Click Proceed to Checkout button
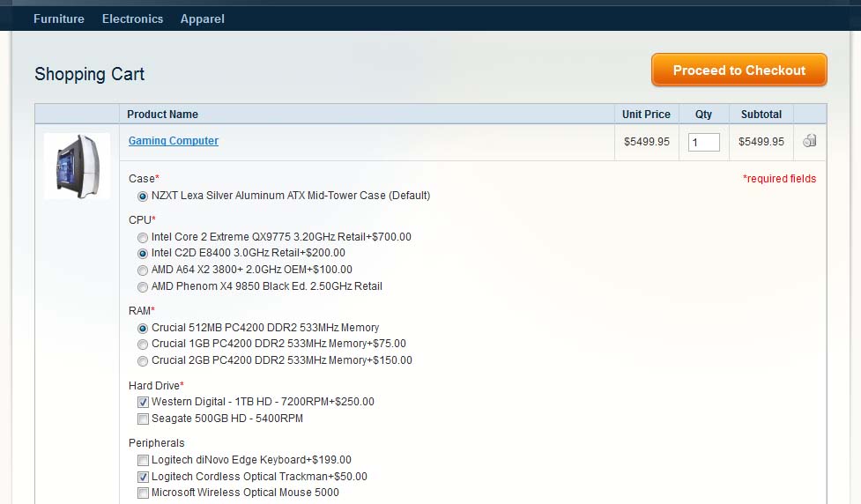861x504 pixels. 739,70
